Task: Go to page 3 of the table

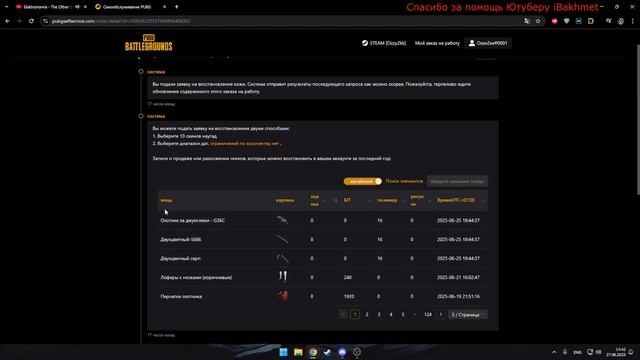Action: click(379, 314)
